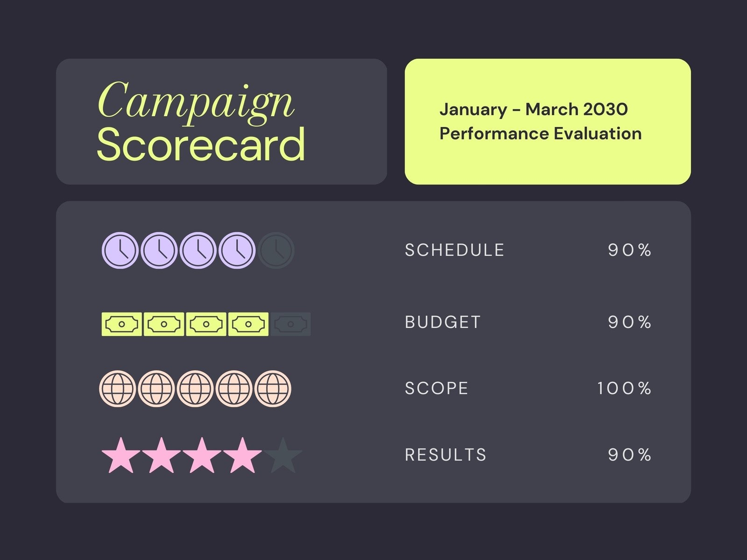Click the first pink star
This screenshot has height=560, width=747.
click(121, 456)
